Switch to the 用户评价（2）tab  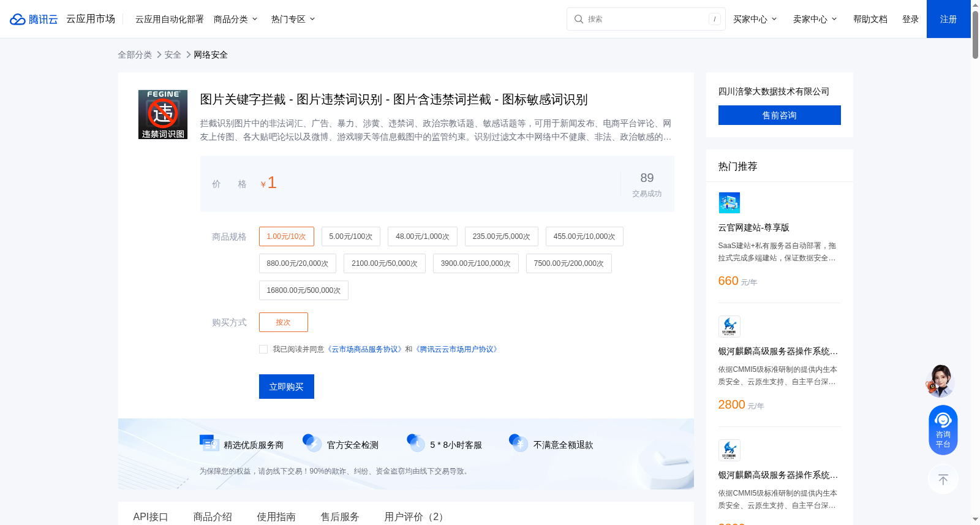tap(416, 516)
